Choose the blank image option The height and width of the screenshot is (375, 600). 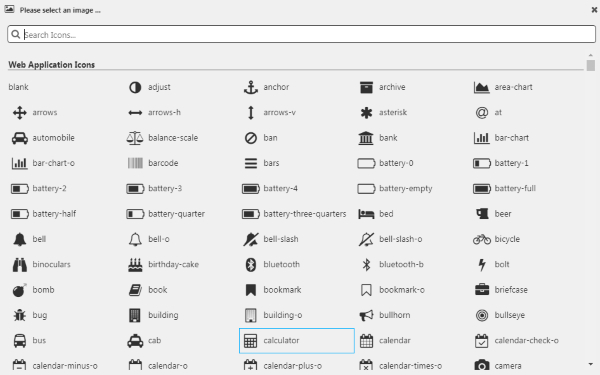(x=18, y=87)
